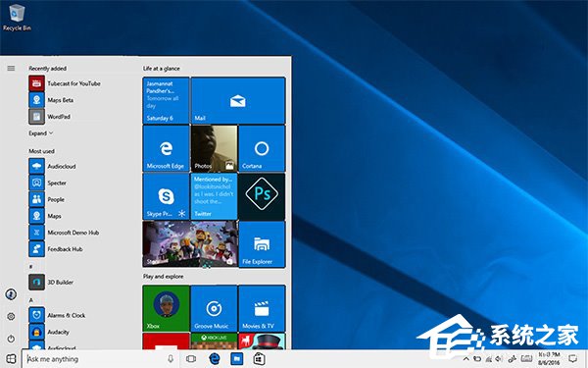588x368 pixels.
Task: Open the Action Center notifications icon
Action: 572,359
